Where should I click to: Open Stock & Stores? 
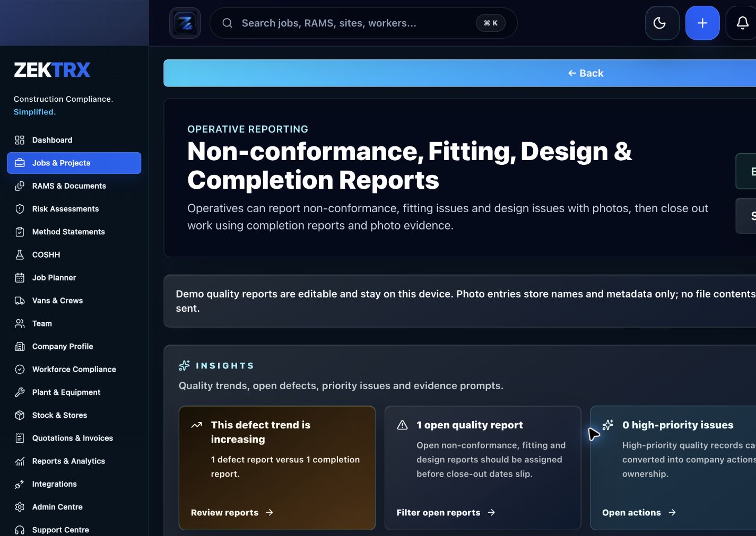pos(74,415)
